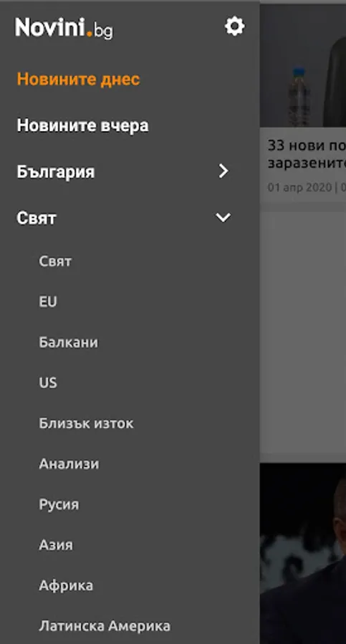Open the EU subcategory
The height and width of the screenshot is (644, 346).
pyautogui.click(x=48, y=302)
